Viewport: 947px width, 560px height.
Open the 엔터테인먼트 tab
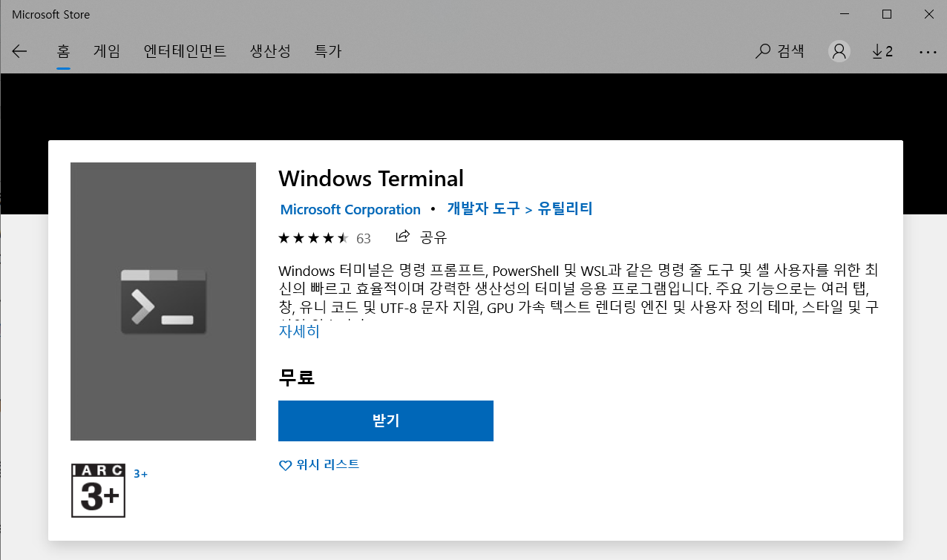click(x=185, y=51)
